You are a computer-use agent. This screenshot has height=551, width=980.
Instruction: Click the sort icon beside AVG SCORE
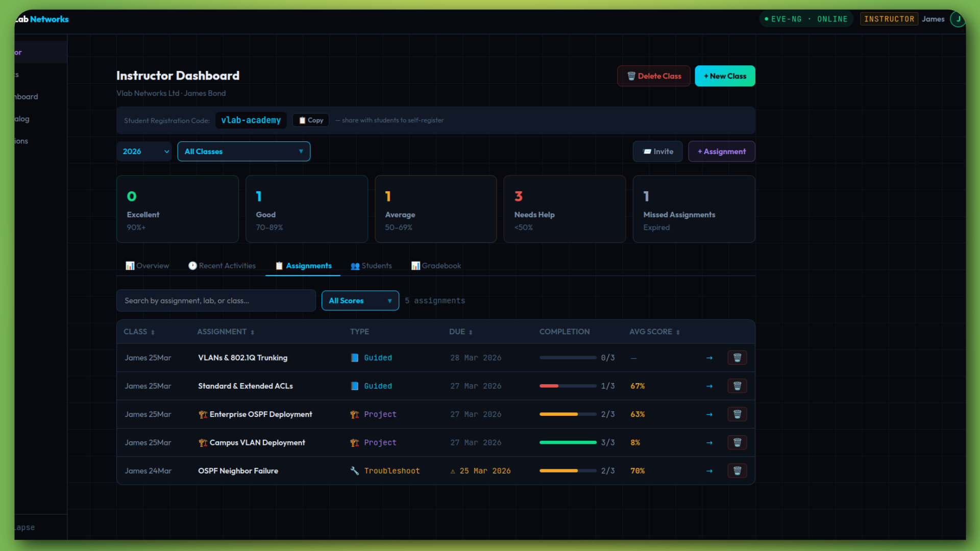[677, 332]
